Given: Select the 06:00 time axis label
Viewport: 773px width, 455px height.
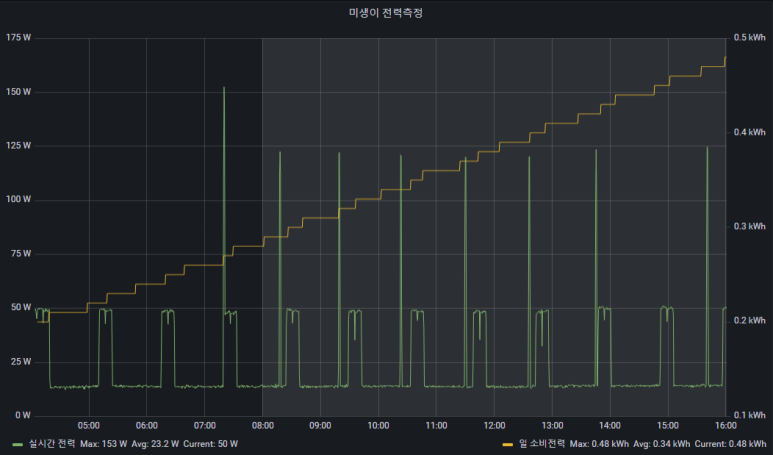Looking at the screenshot, I should tap(146, 425).
